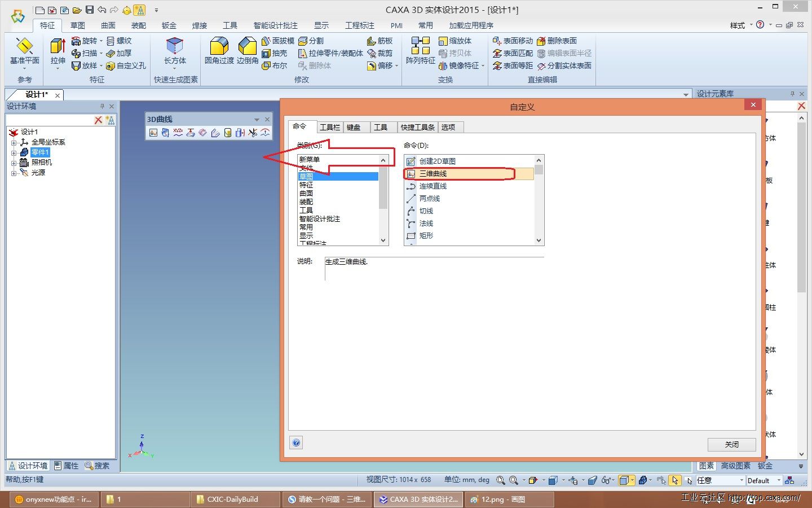Select 特征 in the category list
The height and width of the screenshot is (508, 812).
coord(338,185)
